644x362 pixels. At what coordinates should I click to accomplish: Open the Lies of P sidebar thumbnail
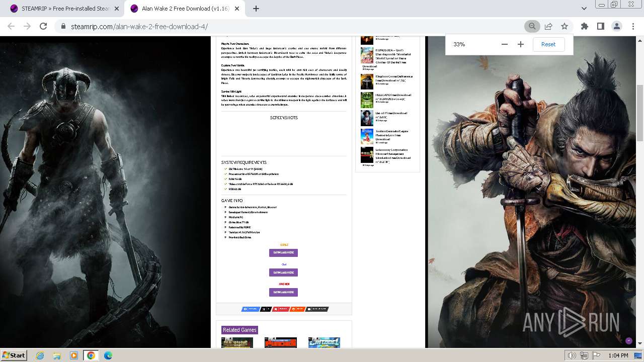coord(367,118)
